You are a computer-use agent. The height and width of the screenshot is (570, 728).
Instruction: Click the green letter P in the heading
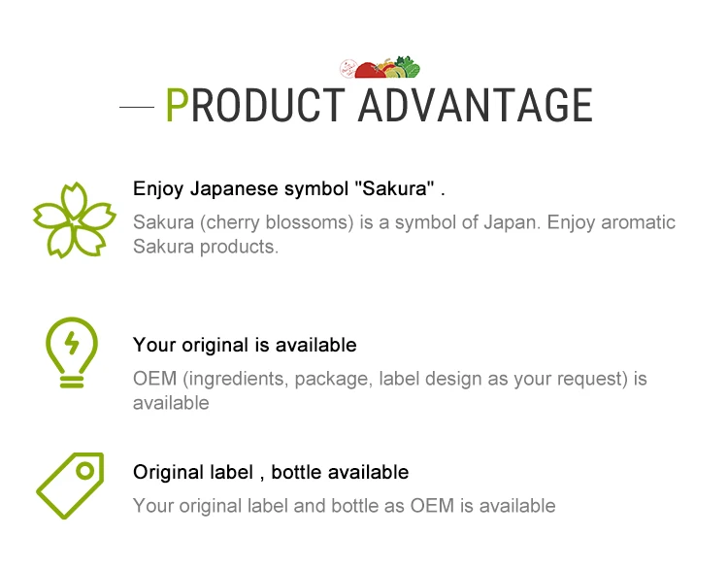[x=176, y=105]
